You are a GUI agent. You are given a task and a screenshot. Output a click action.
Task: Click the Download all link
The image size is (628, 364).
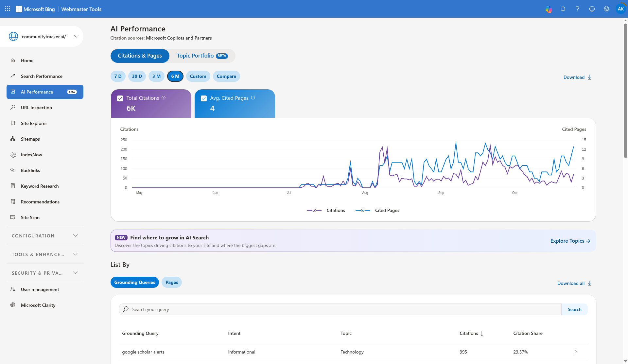[575, 283]
